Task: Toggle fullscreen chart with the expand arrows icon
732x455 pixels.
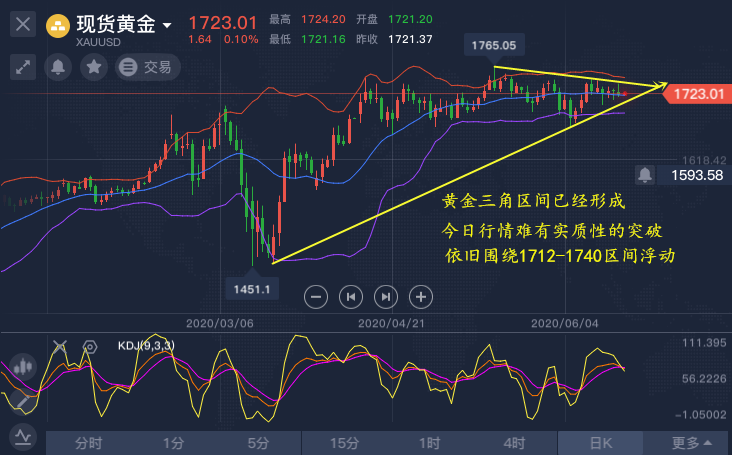Action: point(23,67)
